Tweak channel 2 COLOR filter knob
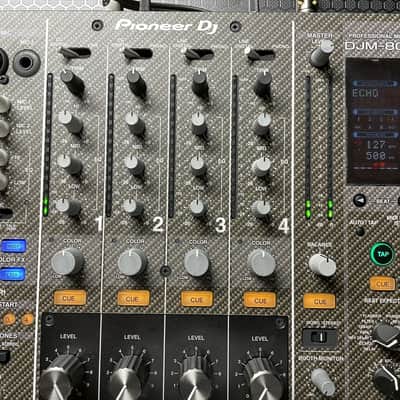The image size is (400, 400). coord(132,262)
